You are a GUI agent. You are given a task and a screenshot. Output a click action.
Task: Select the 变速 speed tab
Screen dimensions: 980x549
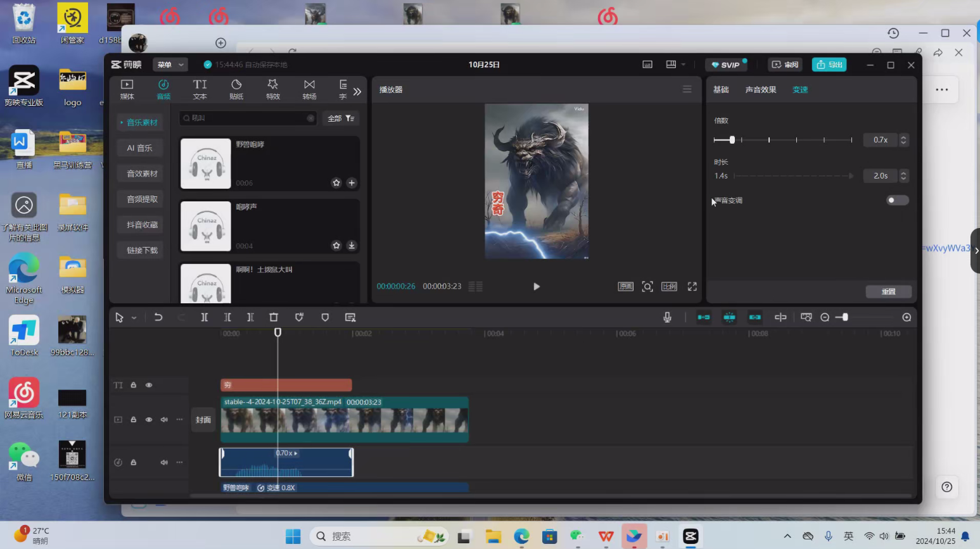coord(800,89)
